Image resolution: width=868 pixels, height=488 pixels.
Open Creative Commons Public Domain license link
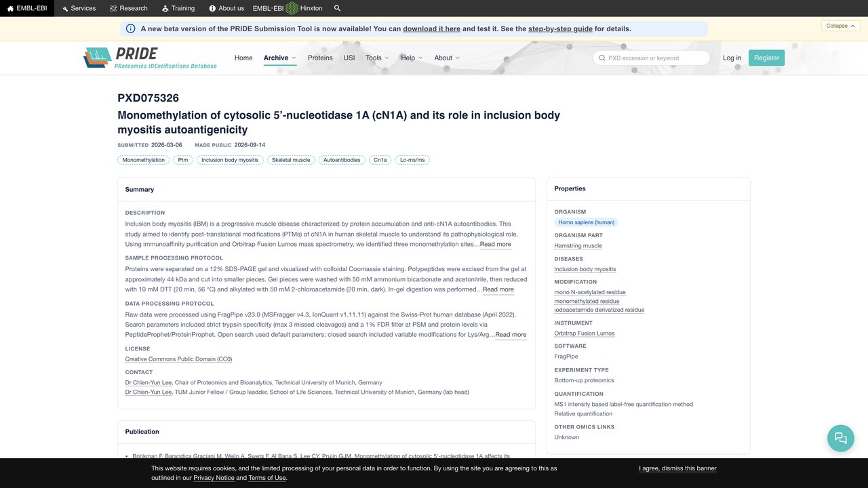[x=178, y=359]
